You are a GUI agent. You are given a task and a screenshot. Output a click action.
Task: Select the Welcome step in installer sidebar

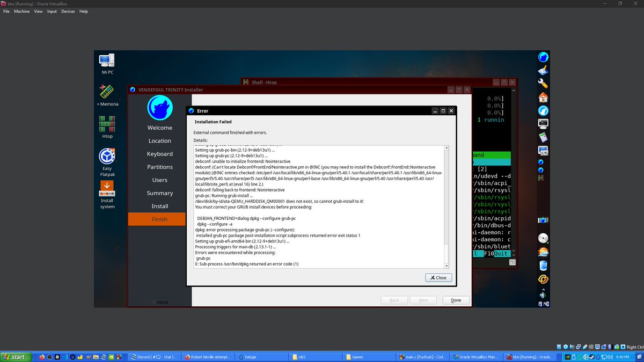point(160,128)
